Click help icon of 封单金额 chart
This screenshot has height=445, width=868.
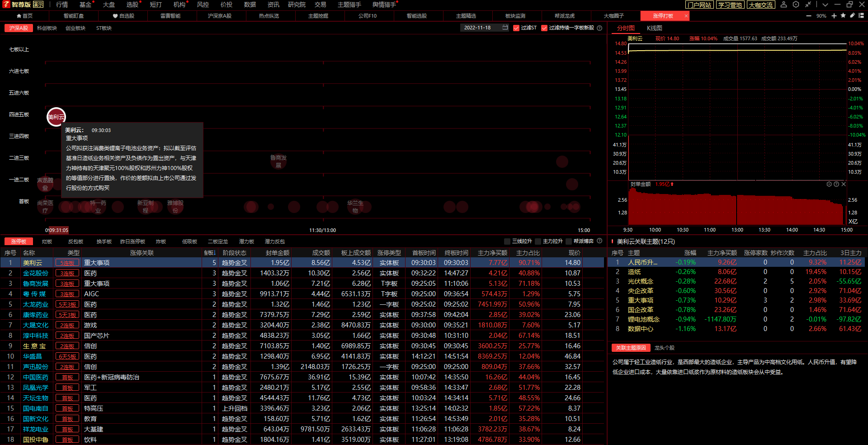click(x=836, y=184)
